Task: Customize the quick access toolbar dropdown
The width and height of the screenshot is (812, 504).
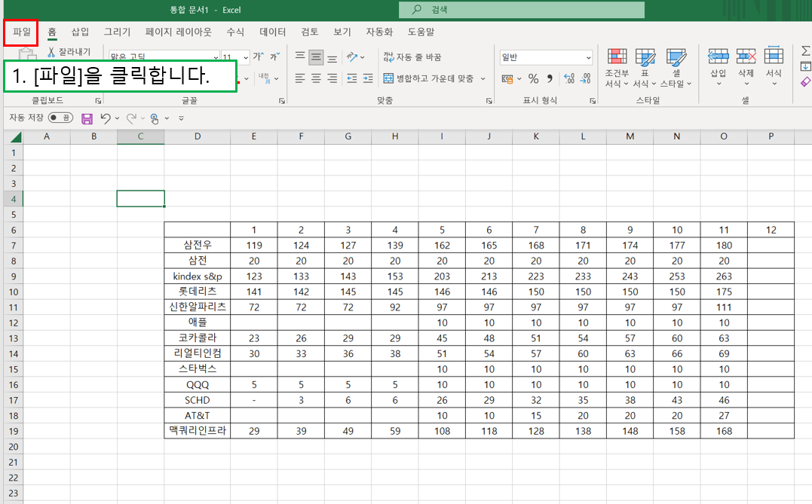Action: click(x=181, y=118)
